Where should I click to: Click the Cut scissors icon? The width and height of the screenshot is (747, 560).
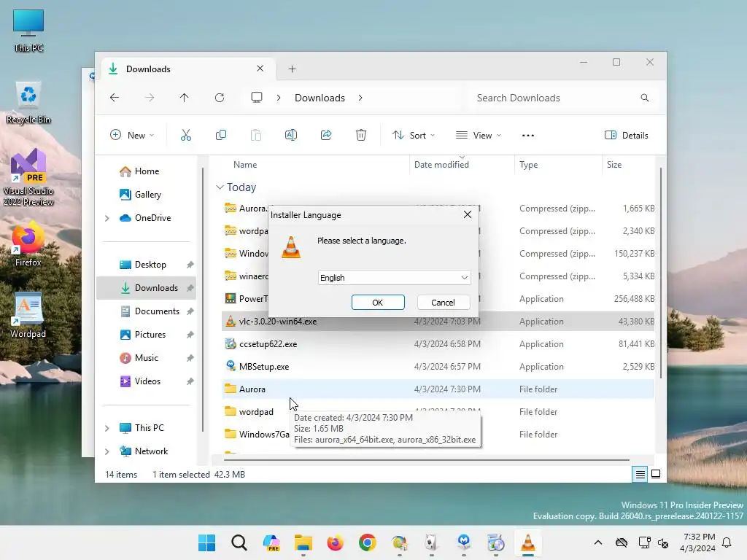pyautogui.click(x=186, y=135)
